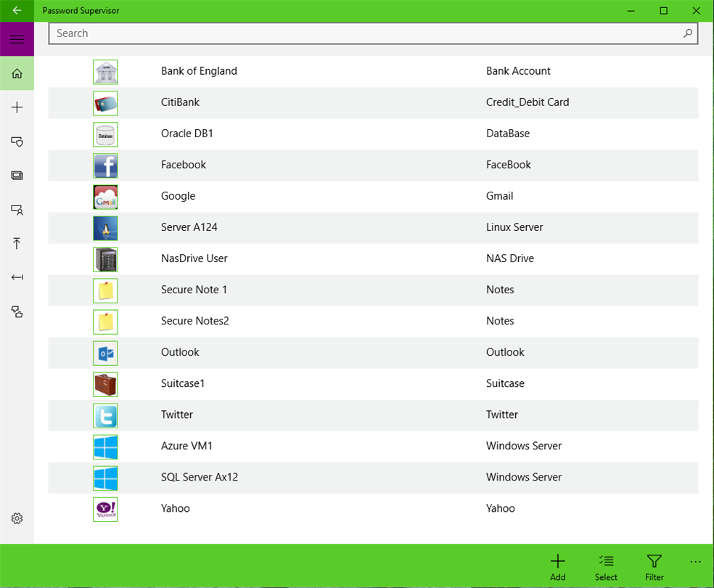Open the hamburger navigation menu
This screenshot has height=588, width=714.
(x=17, y=39)
